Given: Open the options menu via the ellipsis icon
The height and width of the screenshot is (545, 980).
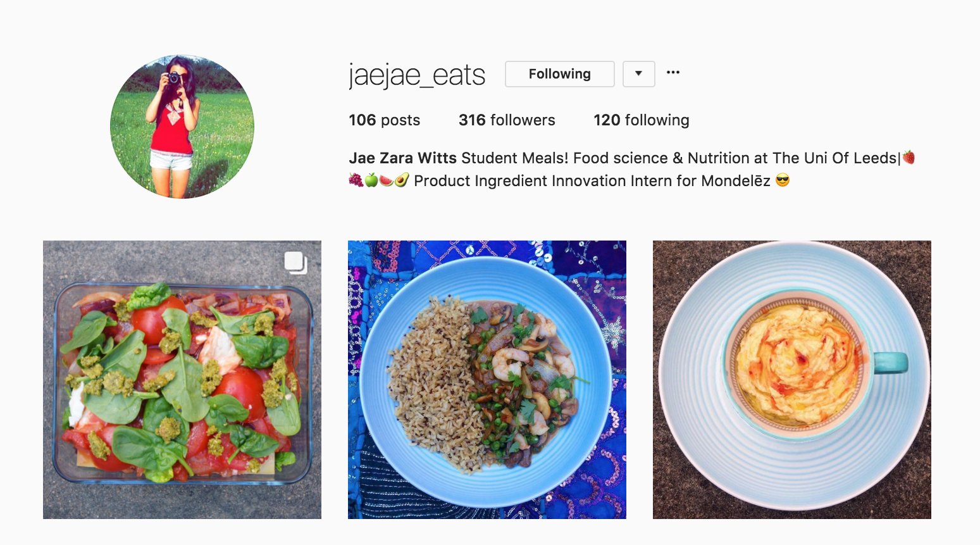Looking at the screenshot, I should coord(673,72).
